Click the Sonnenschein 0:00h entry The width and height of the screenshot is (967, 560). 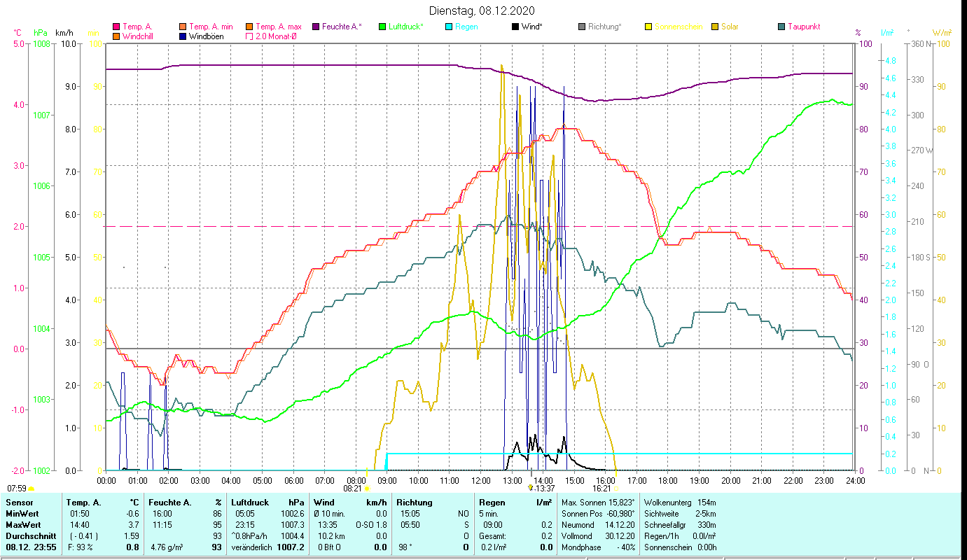(679, 547)
